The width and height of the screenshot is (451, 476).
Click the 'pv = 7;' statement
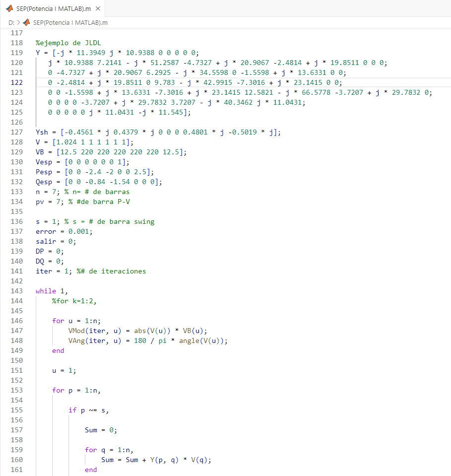[50, 202]
